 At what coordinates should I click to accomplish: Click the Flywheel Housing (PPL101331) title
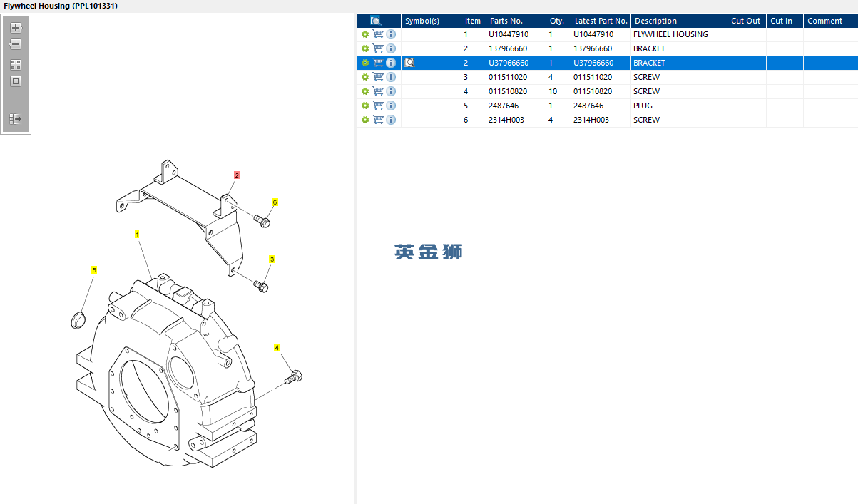[60, 6]
